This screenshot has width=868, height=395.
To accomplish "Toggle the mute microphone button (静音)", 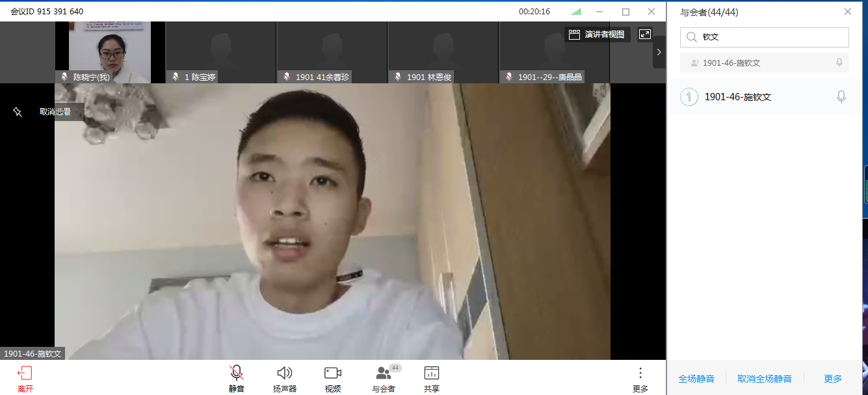I will (x=237, y=374).
